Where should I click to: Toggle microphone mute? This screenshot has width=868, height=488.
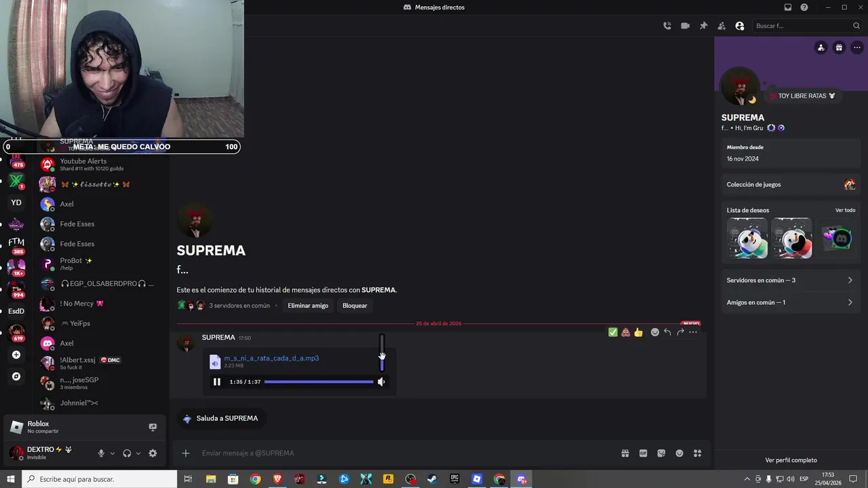click(101, 453)
